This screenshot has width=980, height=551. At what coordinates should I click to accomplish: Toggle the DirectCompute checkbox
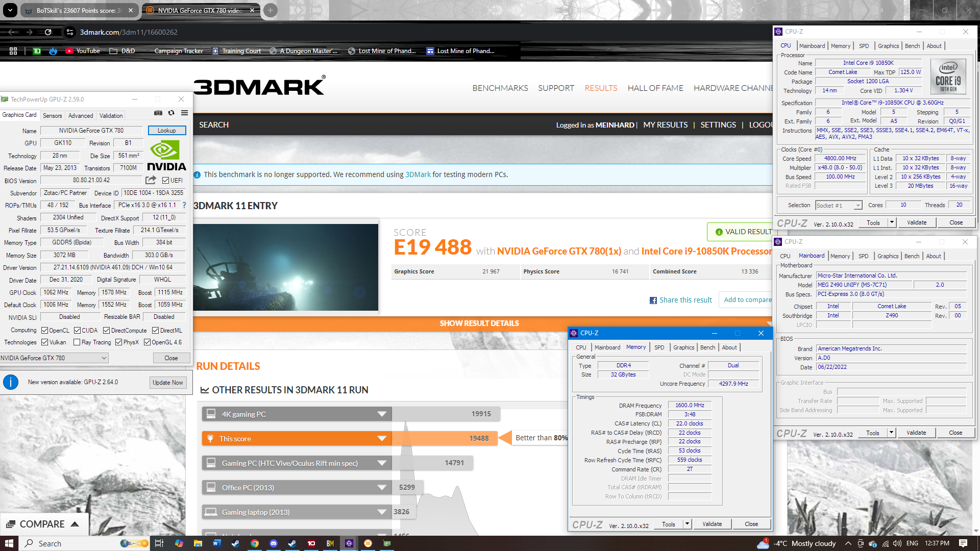point(106,331)
